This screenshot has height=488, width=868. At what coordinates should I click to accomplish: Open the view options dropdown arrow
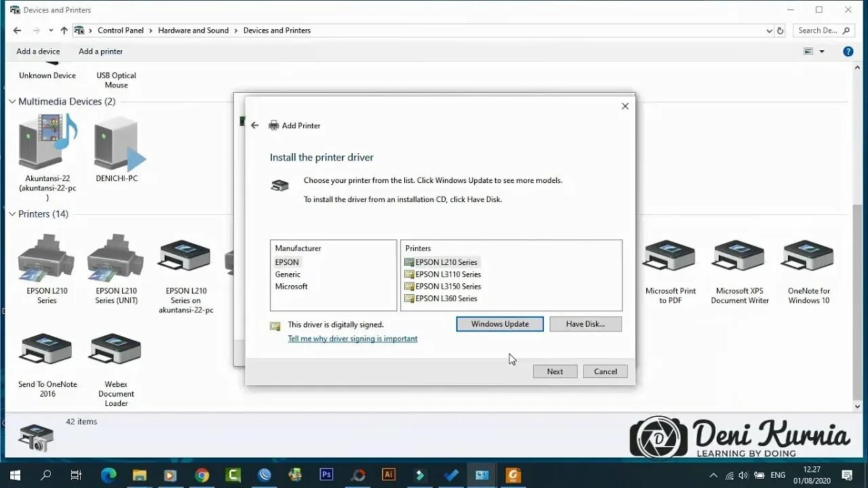click(x=822, y=52)
